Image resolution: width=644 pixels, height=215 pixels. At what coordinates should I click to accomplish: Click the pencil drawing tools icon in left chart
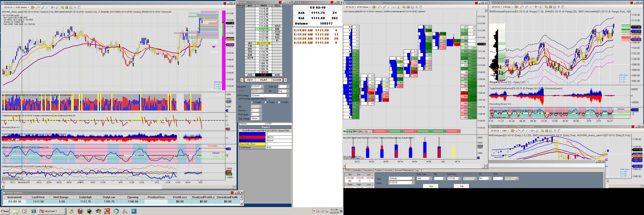pos(38,8)
